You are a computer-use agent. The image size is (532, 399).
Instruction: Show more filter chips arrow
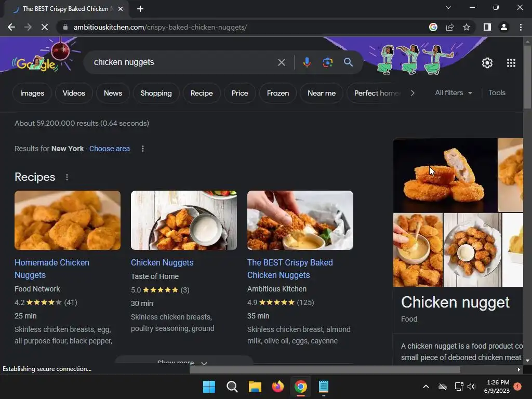pos(412,93)
